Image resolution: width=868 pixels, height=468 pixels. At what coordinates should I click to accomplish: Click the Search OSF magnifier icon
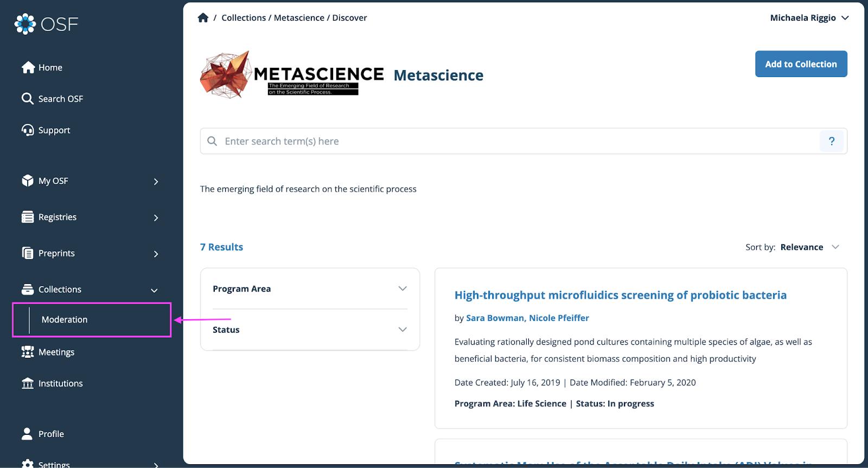28,99
